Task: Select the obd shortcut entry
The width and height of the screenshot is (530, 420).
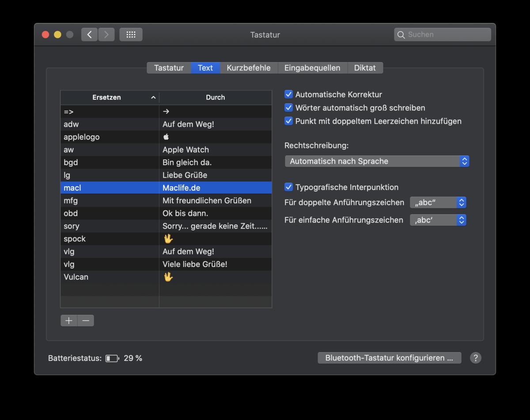Action: [x=166, y=213]
